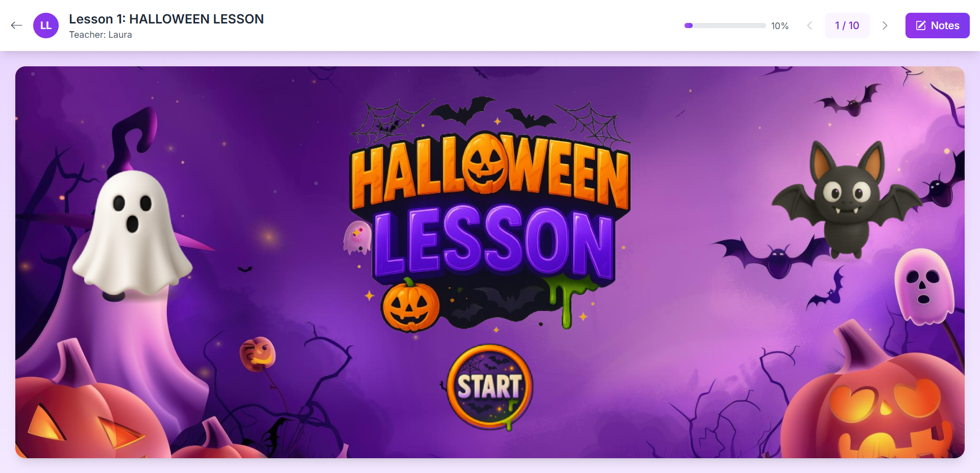The image size is (980, 473).
Task: Click the lesson progress bar
Action: [725, 26]
